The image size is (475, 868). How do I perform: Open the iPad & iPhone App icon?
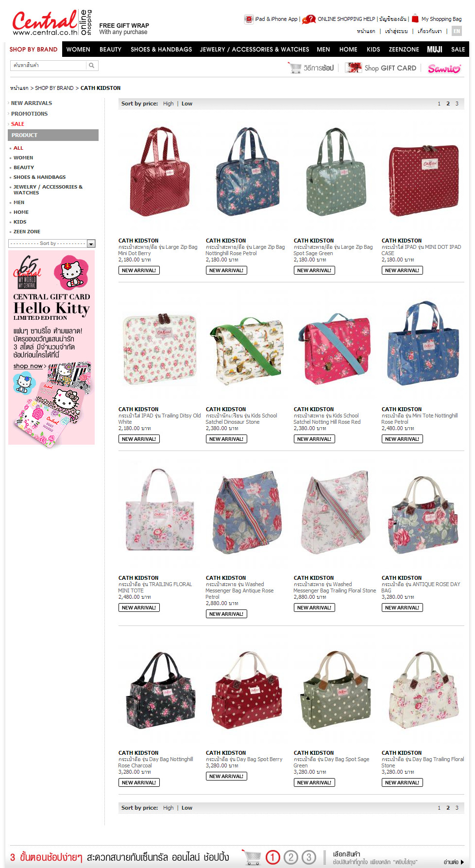pyautogui.click(x=249, y=19)
